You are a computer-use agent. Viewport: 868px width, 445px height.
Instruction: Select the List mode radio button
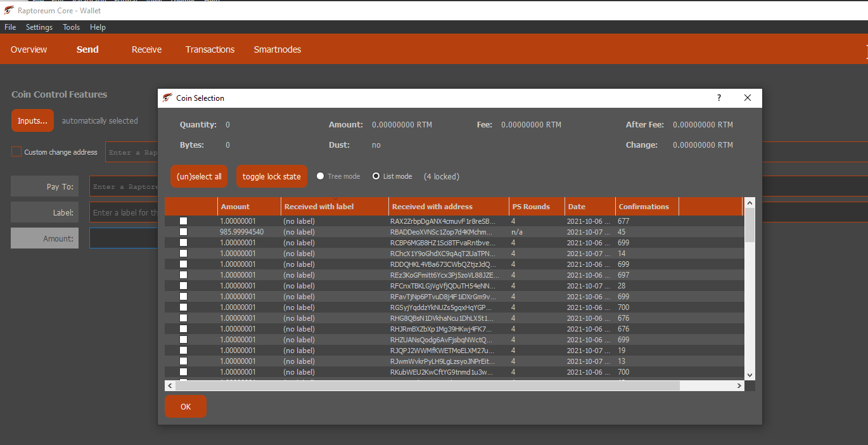coord(376,176)
